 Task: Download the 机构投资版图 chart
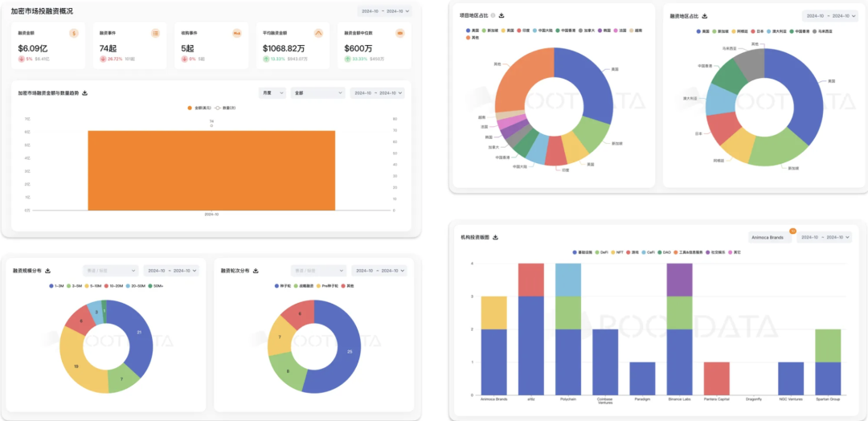[x=496, y=237]
